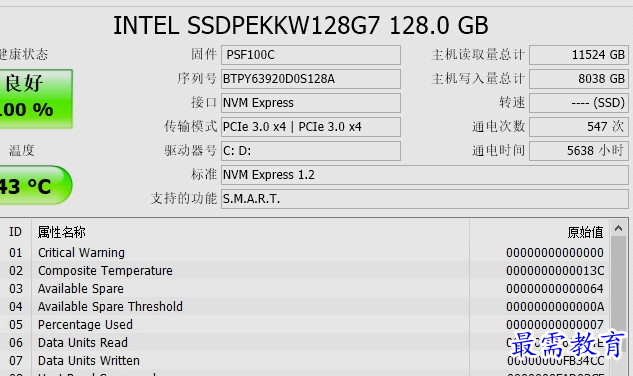
Task: Click the power on hours 5638 field
Action: point(579,151)
